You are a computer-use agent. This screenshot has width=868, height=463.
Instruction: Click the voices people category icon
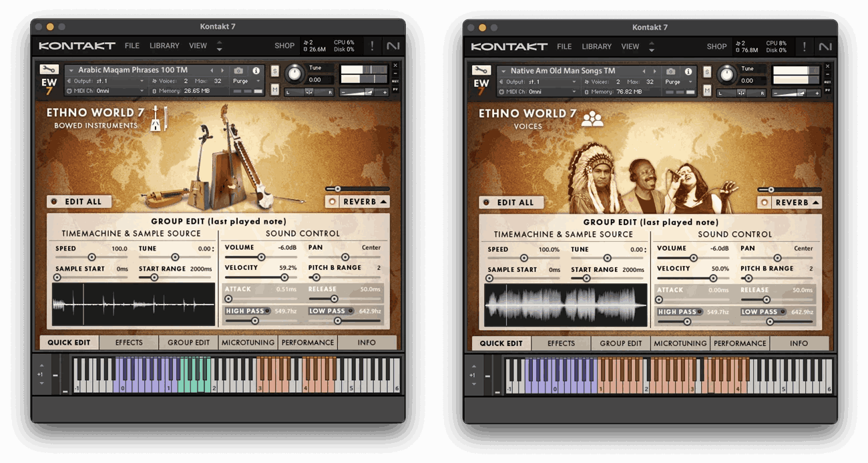point(592,119)
